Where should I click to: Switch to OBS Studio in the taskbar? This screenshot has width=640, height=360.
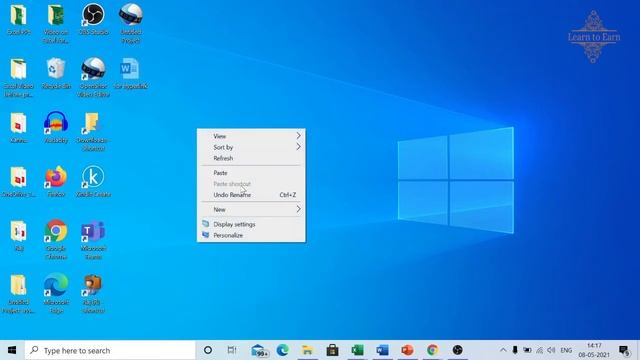click(x=458, y=350)
